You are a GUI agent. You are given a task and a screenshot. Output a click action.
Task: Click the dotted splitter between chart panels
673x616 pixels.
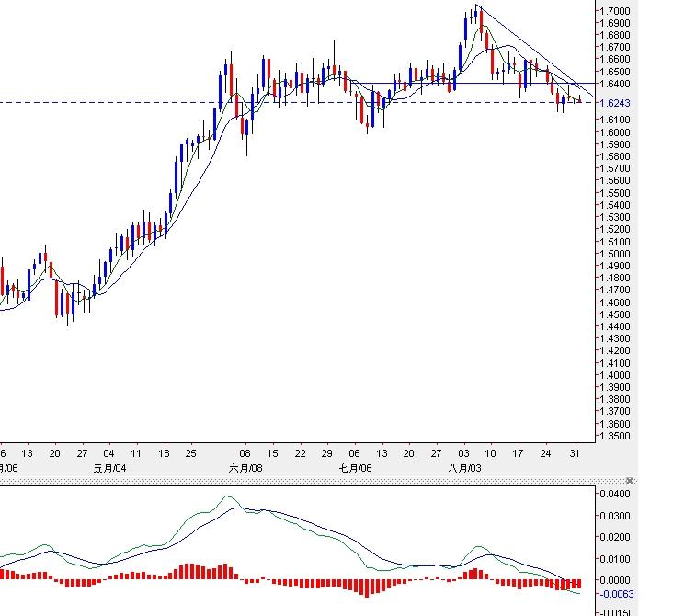tap(319, 481)
